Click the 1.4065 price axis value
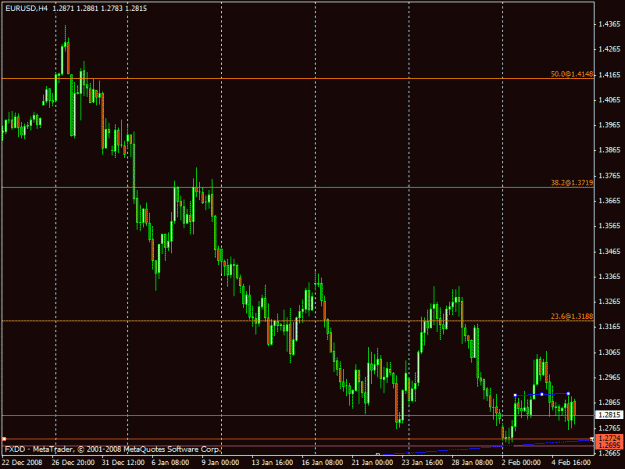Viewport: 625px width, 469px height. tap(609, 100)
